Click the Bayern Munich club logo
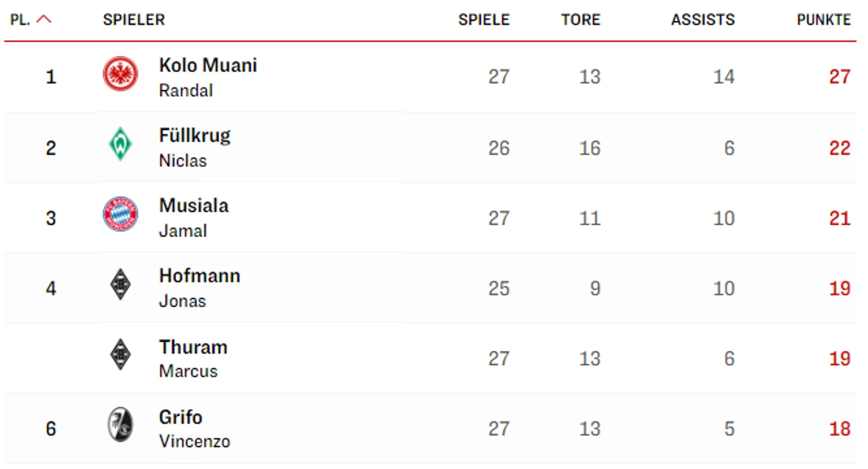868x469 pixels. (120, 214)
